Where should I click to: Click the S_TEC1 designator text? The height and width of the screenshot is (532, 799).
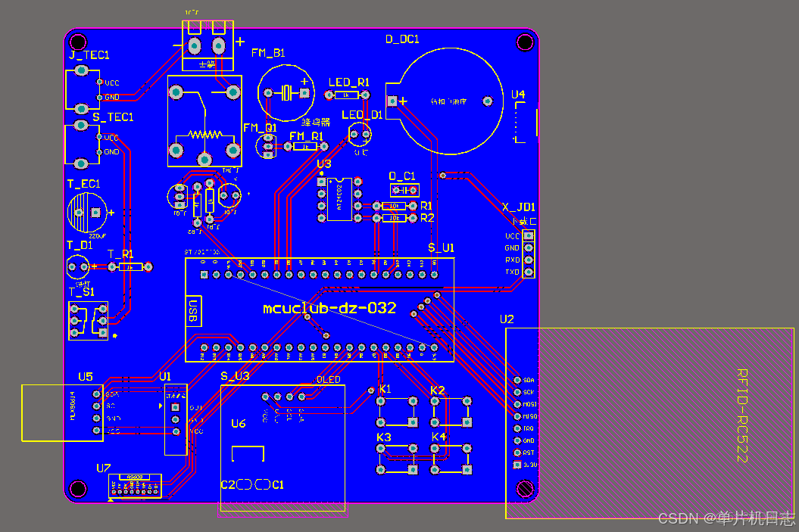point(113,117)
